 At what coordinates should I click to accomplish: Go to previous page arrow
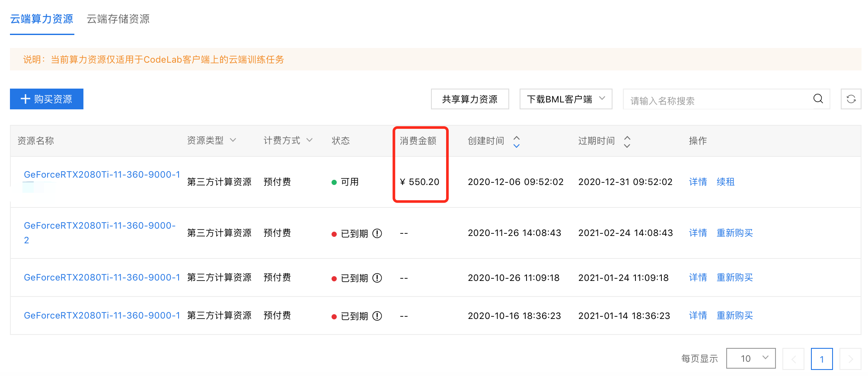click(794, 359)
